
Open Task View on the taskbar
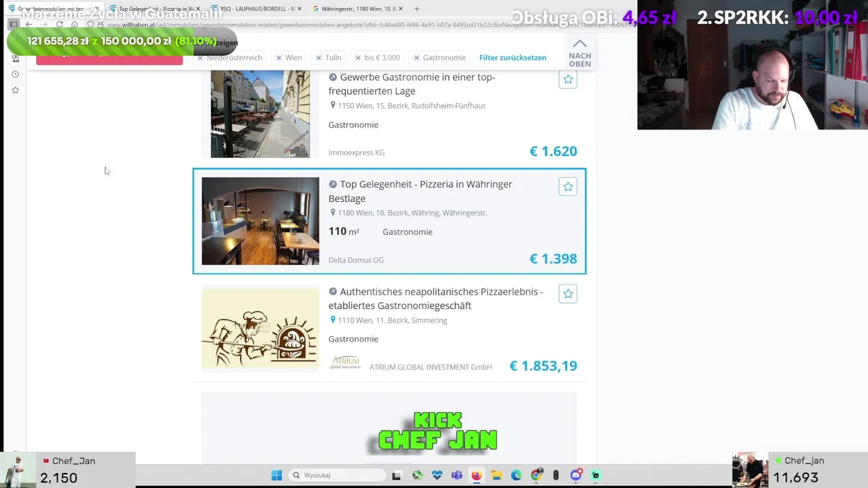[397, 475]
